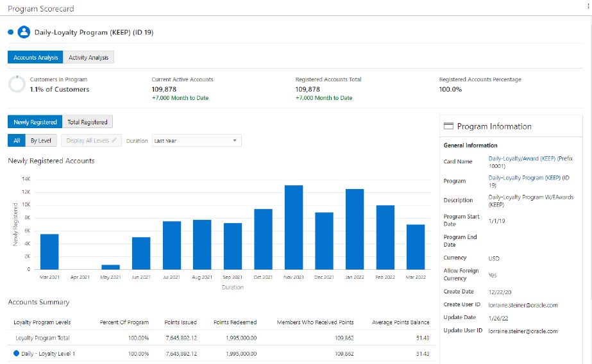Screen dimensions: 592x364
Task: Select the By Level toggle
Action: 41,140
